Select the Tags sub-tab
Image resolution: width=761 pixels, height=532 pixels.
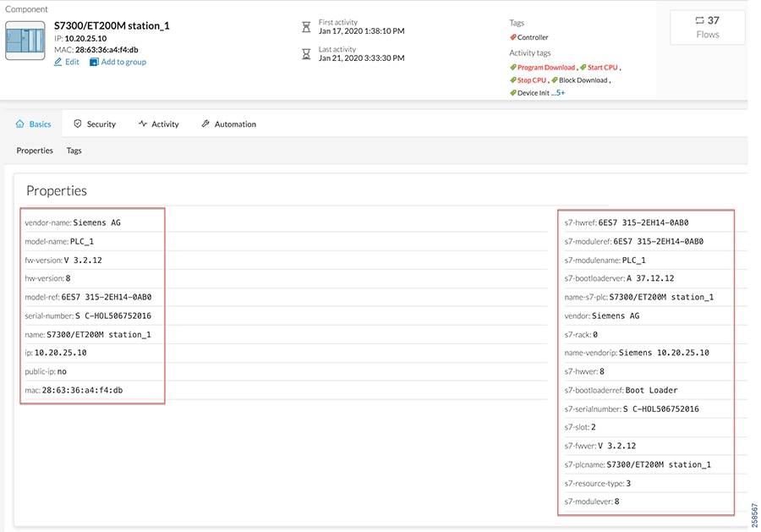coord(74,151)
